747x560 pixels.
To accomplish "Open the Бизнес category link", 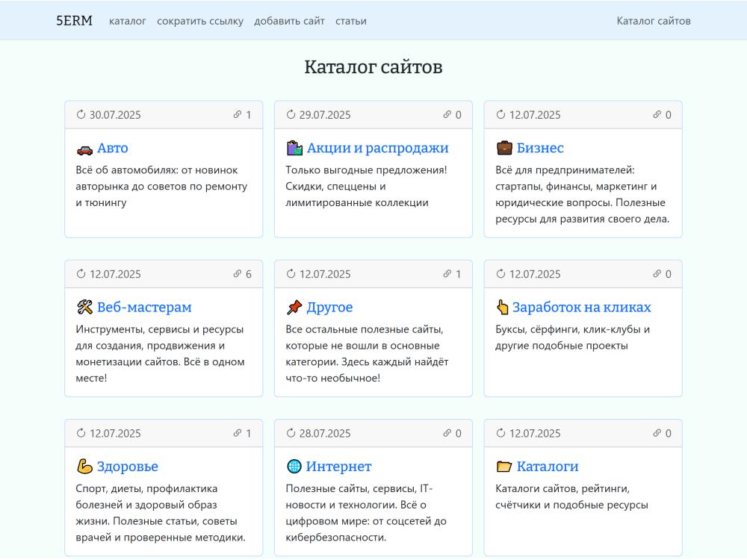I will pos(540,148).
